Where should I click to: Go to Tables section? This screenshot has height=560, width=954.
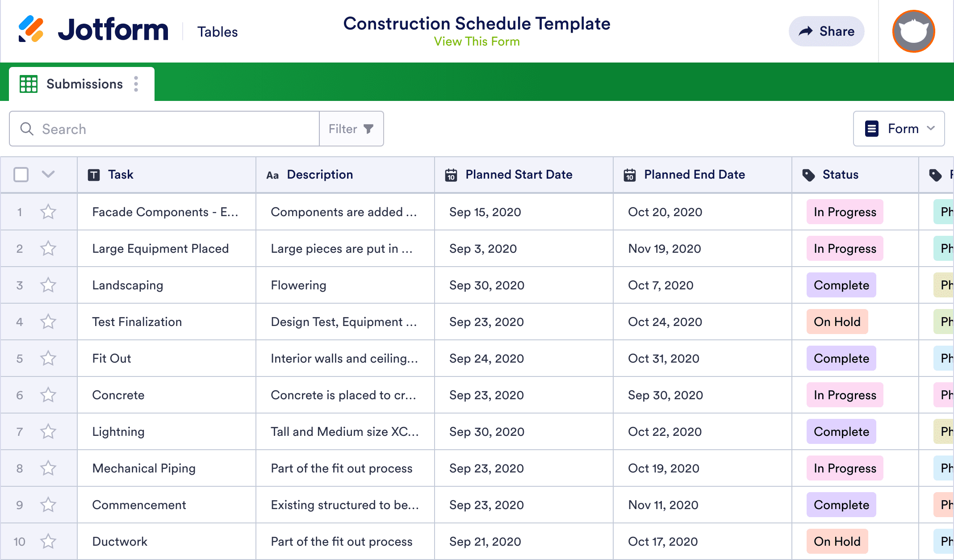(x=218, y=32)
